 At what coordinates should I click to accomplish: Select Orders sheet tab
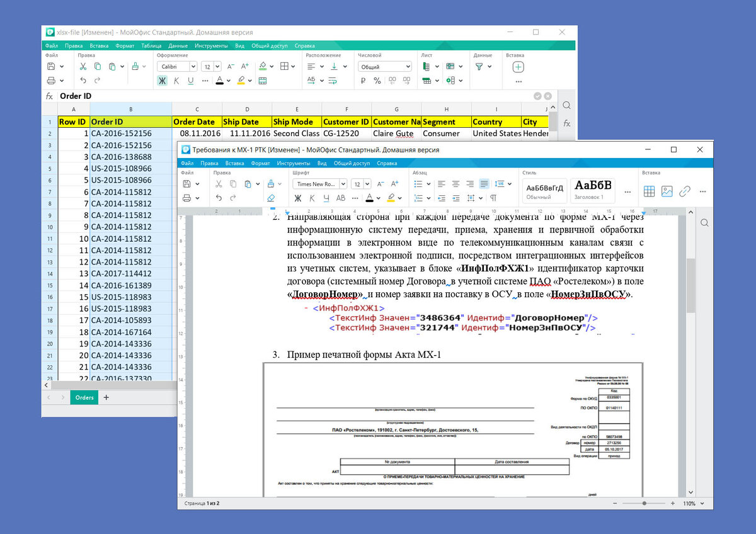click(84, 397)
